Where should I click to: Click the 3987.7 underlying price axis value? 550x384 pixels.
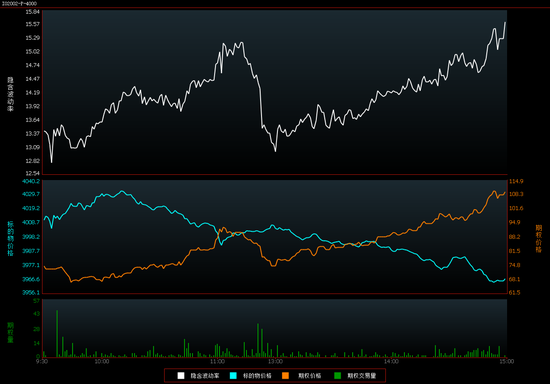click(31, 251)
